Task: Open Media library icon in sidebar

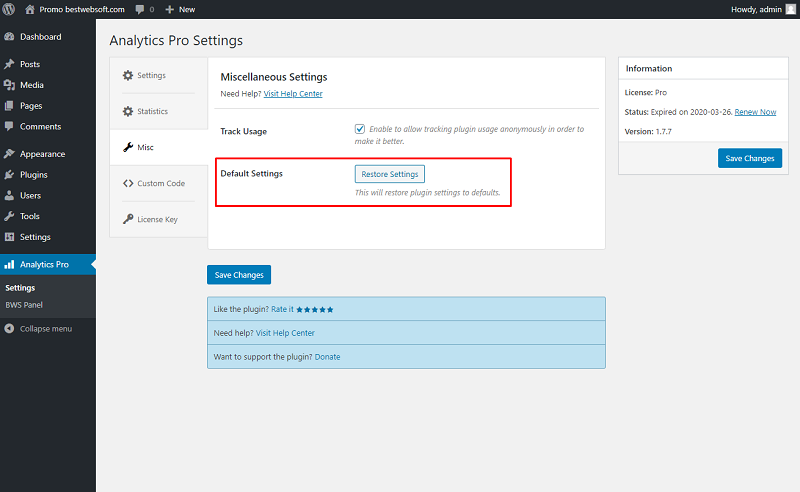Action: click(9, 85)
